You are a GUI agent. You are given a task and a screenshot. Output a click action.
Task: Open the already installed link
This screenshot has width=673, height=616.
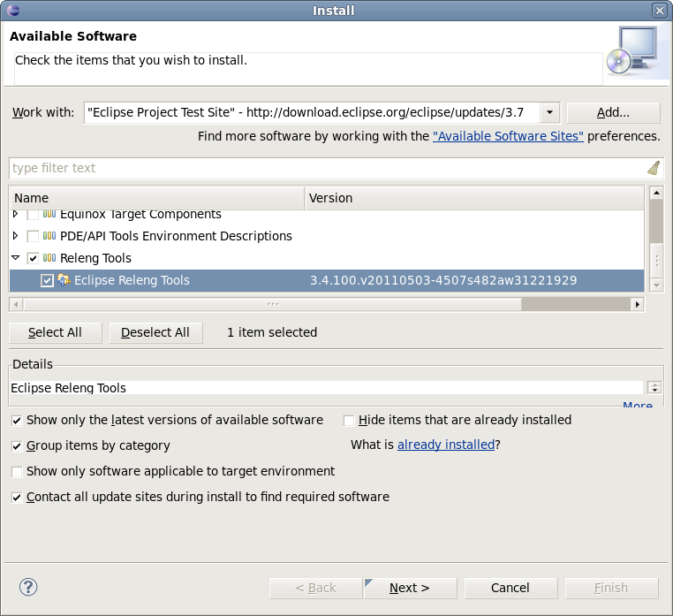tap(446, 445)
